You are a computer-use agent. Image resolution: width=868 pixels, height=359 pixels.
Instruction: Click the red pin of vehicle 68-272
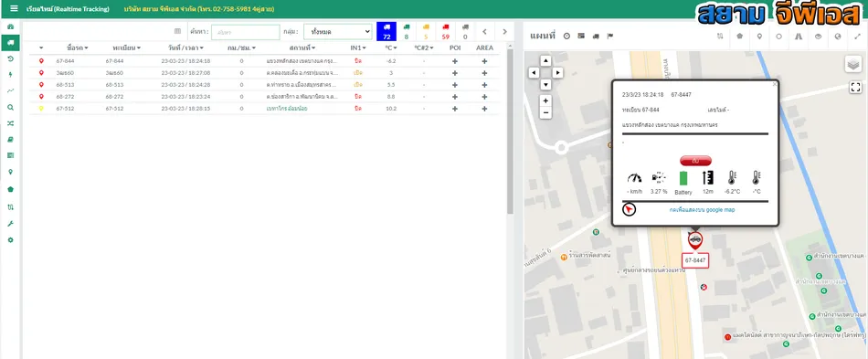pos(41,96)
